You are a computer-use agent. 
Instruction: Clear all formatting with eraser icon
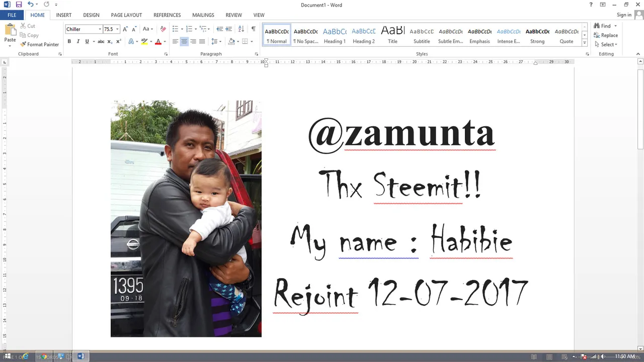[163, 29]
